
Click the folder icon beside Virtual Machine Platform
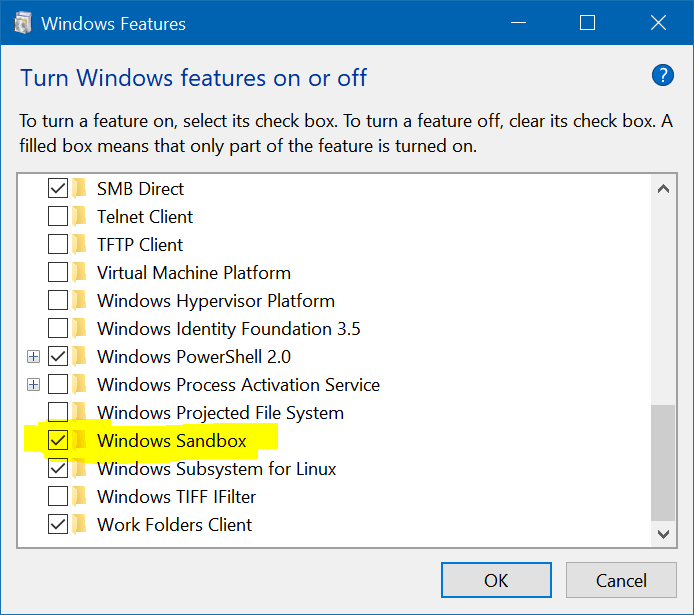pos(80,272)
